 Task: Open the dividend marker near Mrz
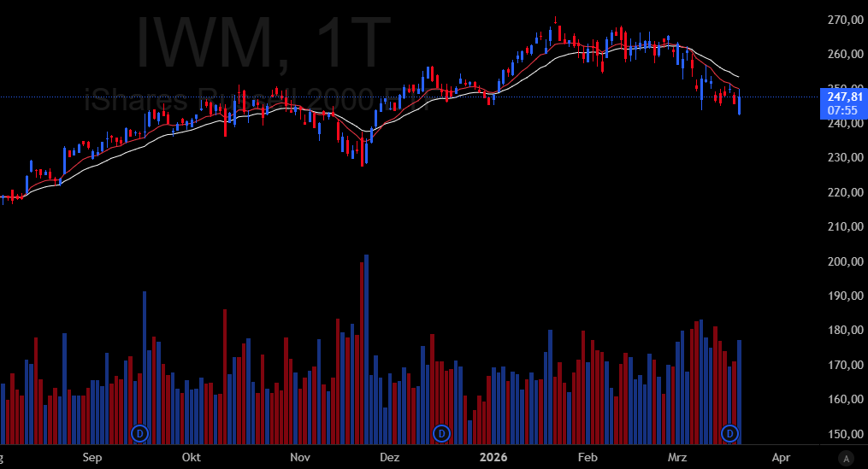click(x=729, y=434)
